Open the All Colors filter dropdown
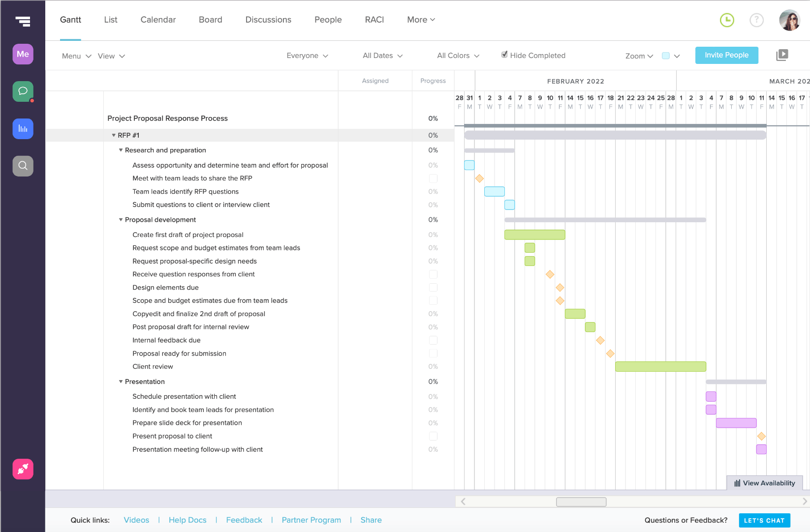This screenshot has height=532, width=810. click(457, 56)
